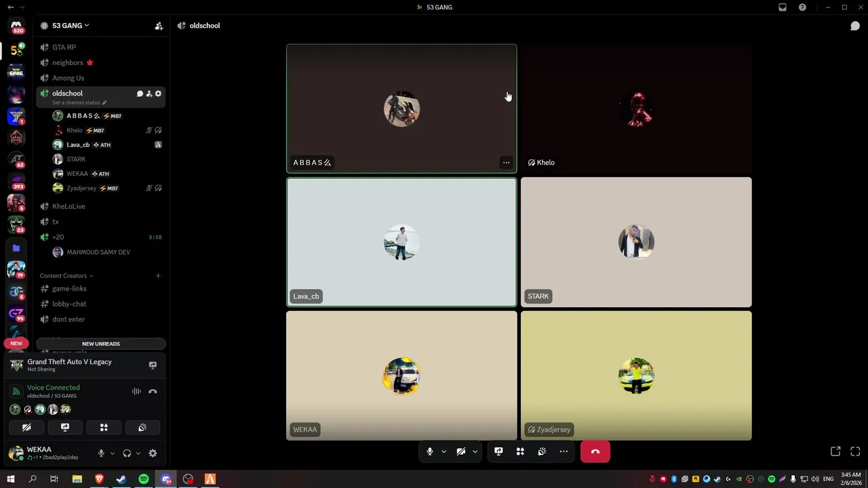868x488 pixels.
Task: Open the game-links text channel
Action: point(100,289)
